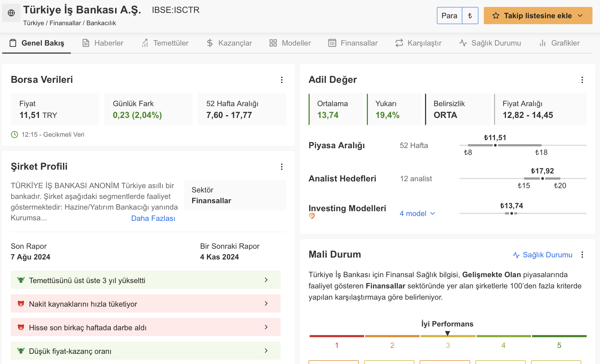Switch to the Temettüler tab
Screen dimensions: 600x364
[165, 43]
